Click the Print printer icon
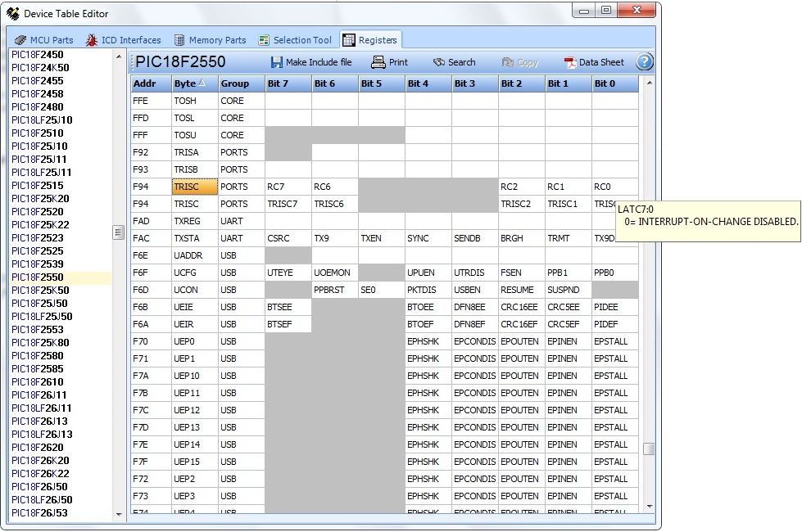The width and height of the screenshot is (802, 532). click(378, 62)
